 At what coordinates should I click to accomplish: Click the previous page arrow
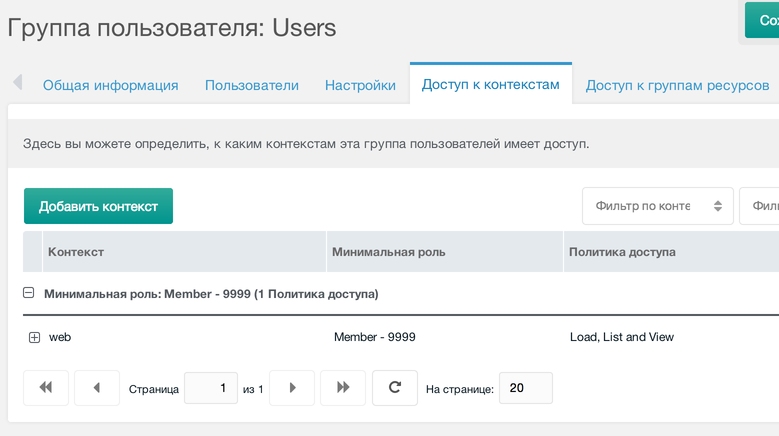(x=97, y=388)
